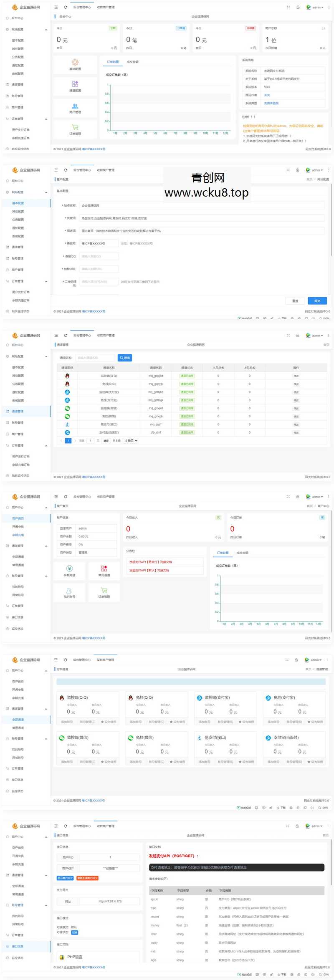Click the orange 重新生成商户KEY button
Image resolution: width=334 pixels, height=980 pixels.
tap(87, 878)
